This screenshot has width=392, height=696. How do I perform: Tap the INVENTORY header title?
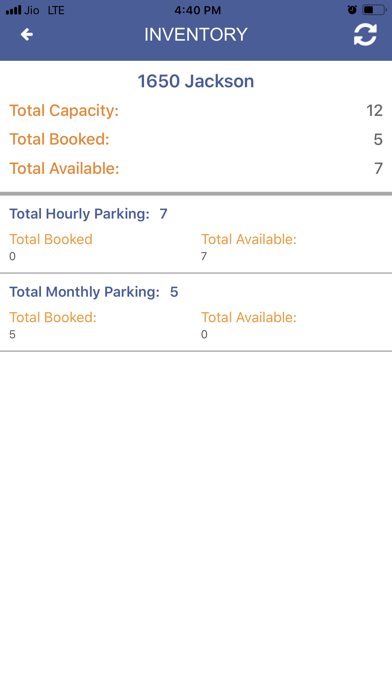[196, 35]
